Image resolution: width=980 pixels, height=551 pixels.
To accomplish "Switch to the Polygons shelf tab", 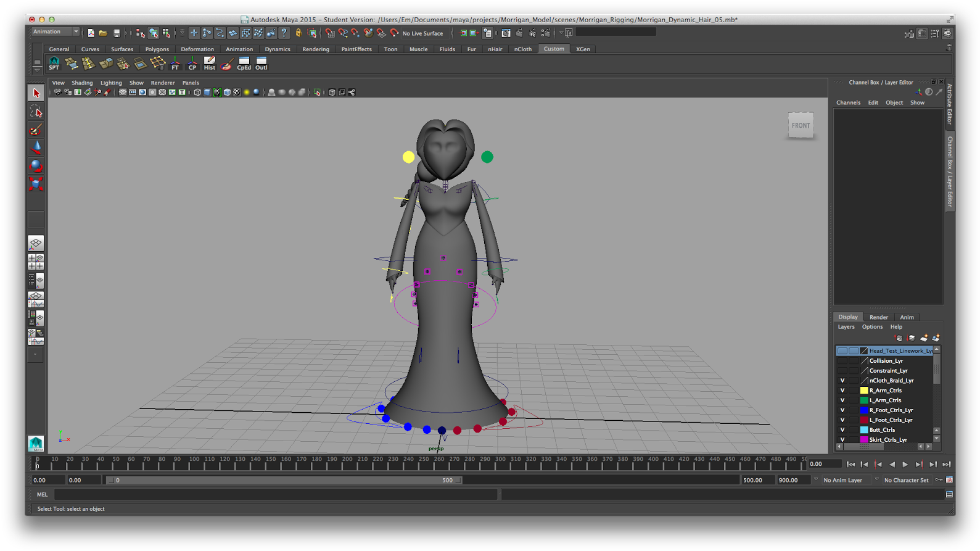I will coord(157,49).
